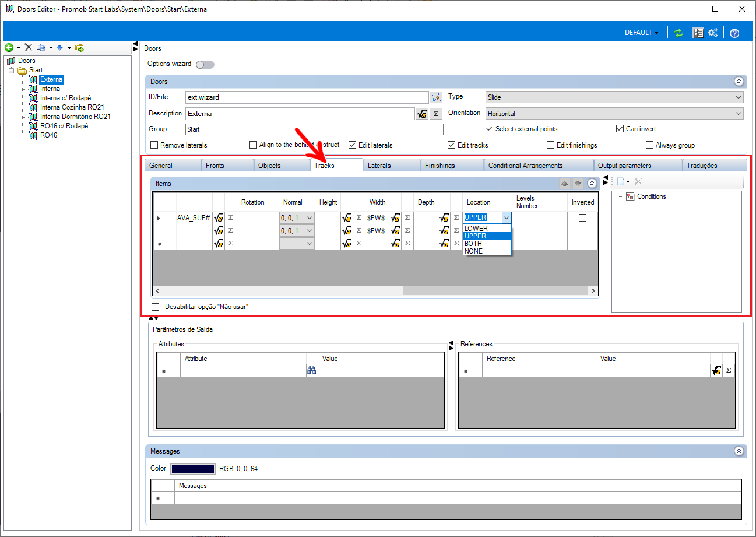756x537 pixels.
Task: Click the first-row formula icon after the Height cell
Action: click(x=347, y=217)
